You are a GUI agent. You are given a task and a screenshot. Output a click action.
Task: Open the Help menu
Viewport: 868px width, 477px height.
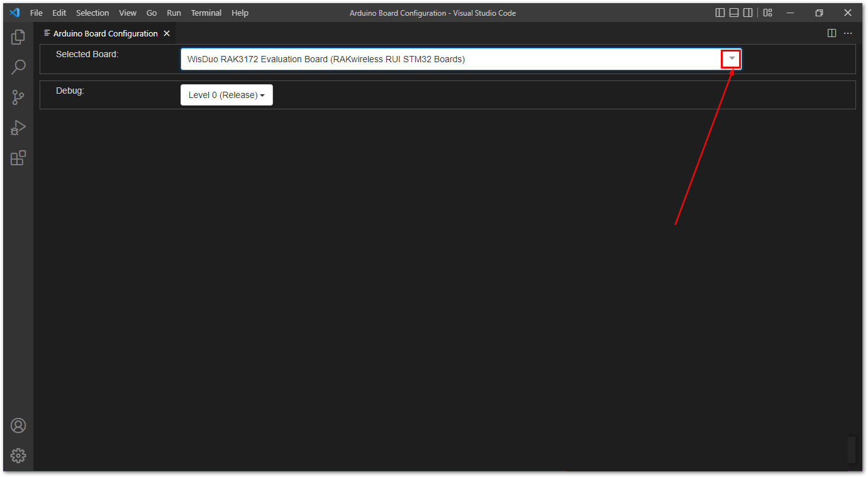point(240,13)
